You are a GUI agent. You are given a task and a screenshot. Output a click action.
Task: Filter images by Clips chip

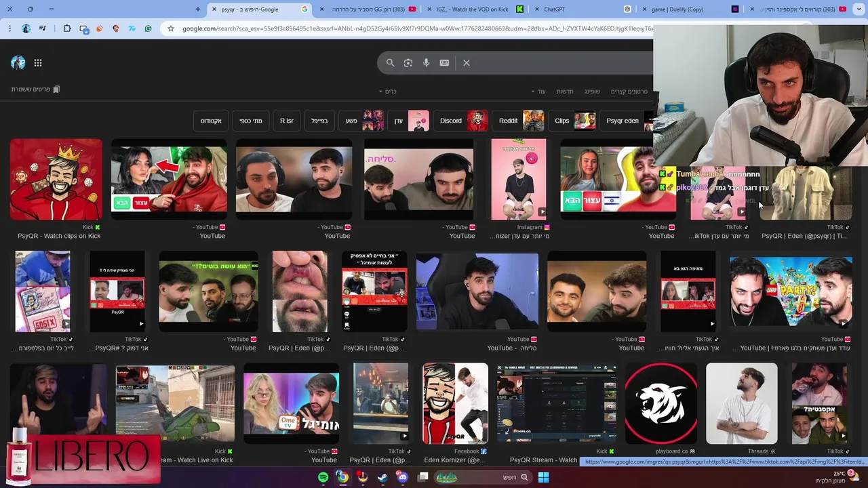tap(574, 121)
